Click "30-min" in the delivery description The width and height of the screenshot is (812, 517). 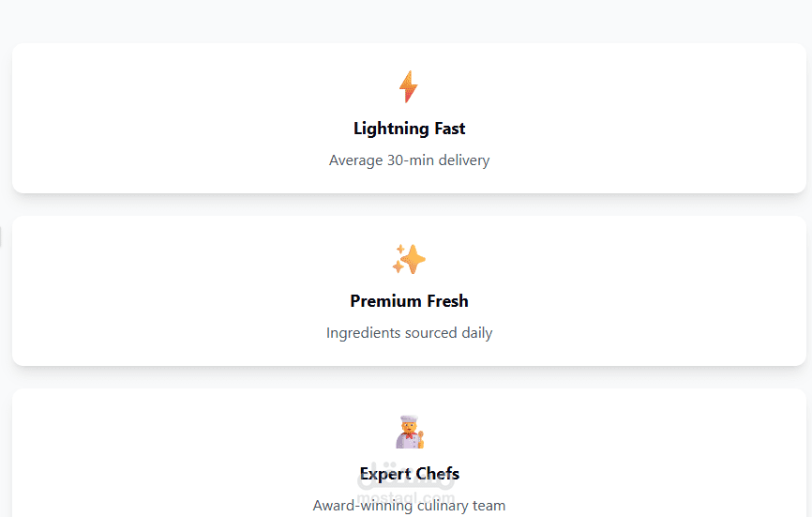[x=410, y=160]
